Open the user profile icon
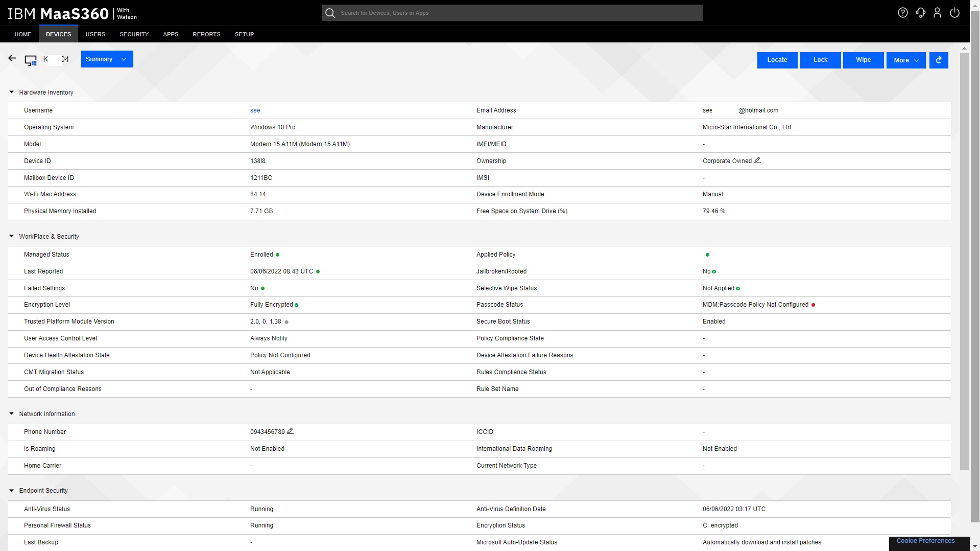Image resolution: width=980 pixels, height=551 pixels. [x=938, y=13]
